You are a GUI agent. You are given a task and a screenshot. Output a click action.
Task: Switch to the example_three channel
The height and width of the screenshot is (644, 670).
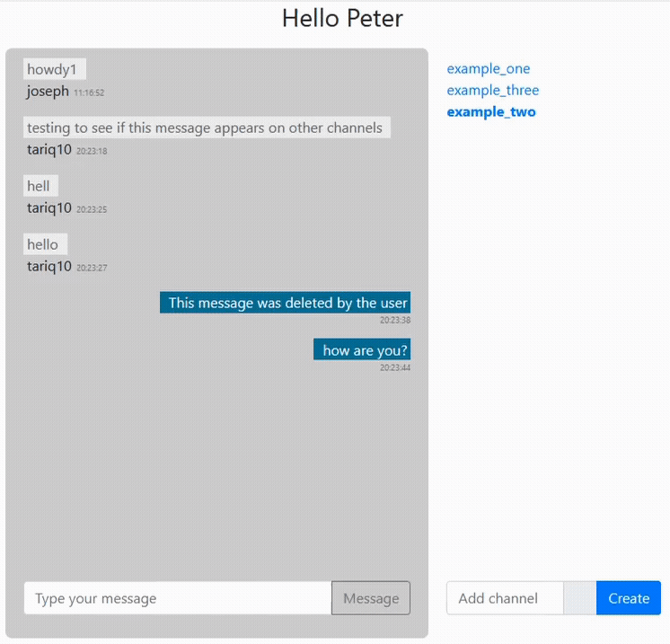click(x=492, y=90)
